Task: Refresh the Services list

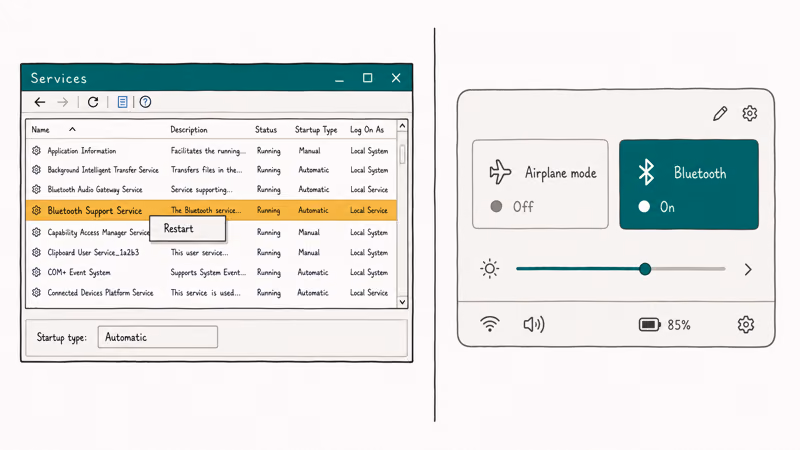Action: click(x=93, y=102)
